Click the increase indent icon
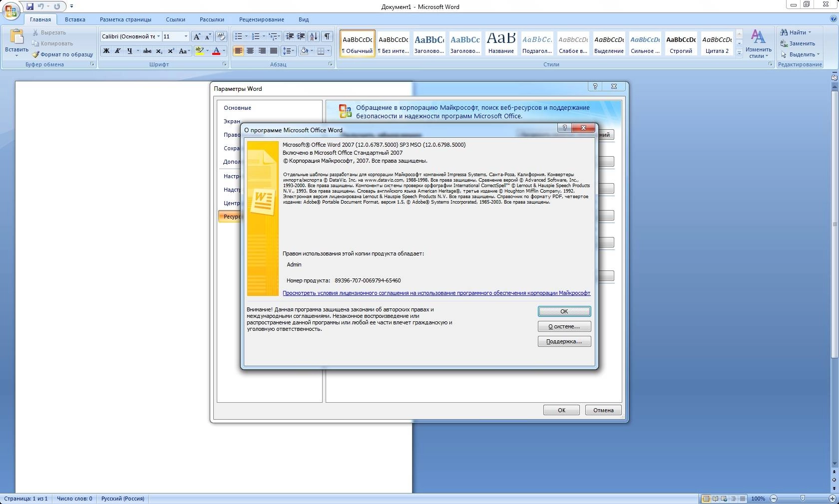Image resolution: width=839 pixels, height=504 pixels. coord(301,36)
